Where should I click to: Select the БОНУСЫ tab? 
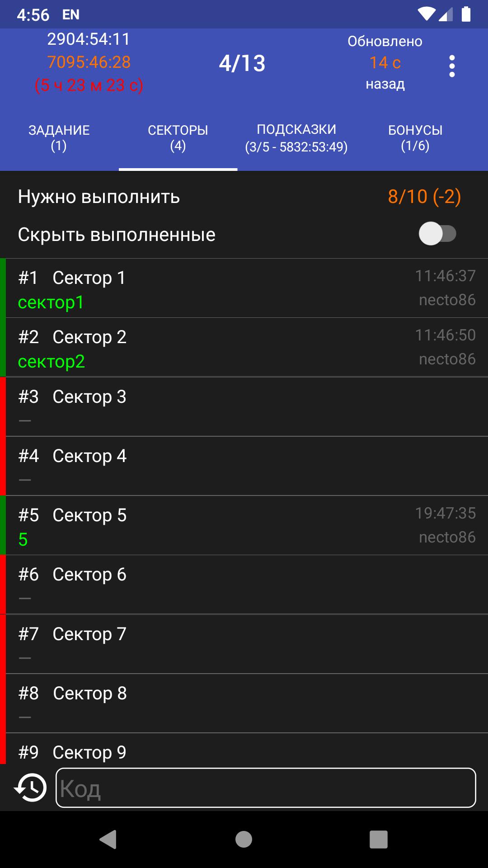point(415,138)
